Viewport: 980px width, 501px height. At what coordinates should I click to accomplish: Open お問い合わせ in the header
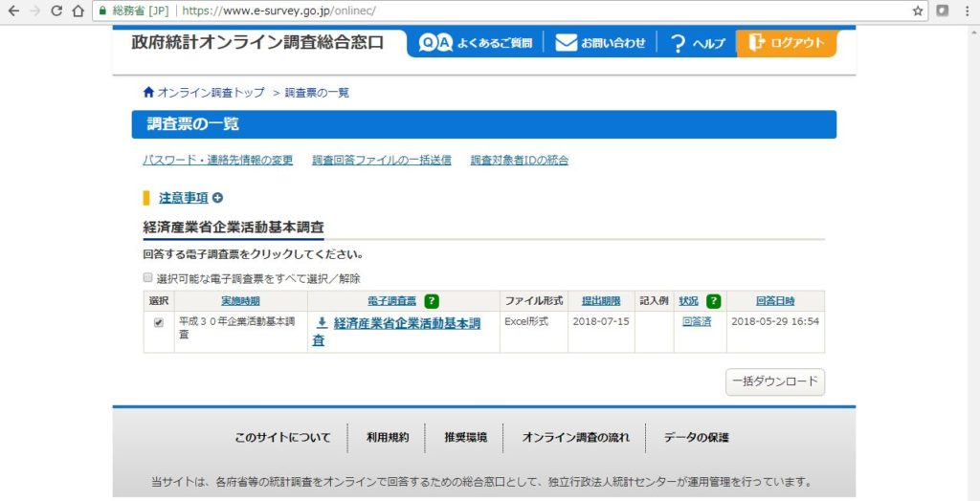point(600,43)
